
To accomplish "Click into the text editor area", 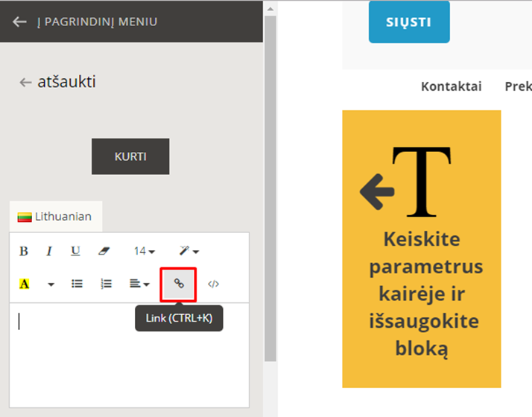I will point(129,355).
